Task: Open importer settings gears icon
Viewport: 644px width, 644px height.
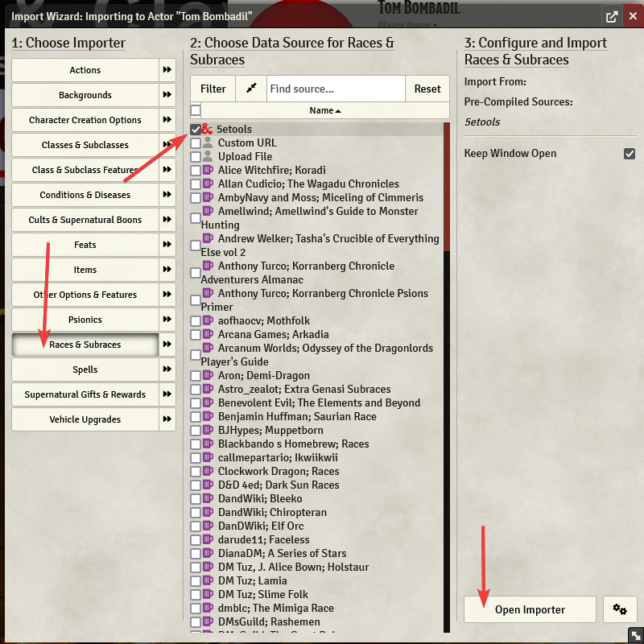Action: pos(620,609)
